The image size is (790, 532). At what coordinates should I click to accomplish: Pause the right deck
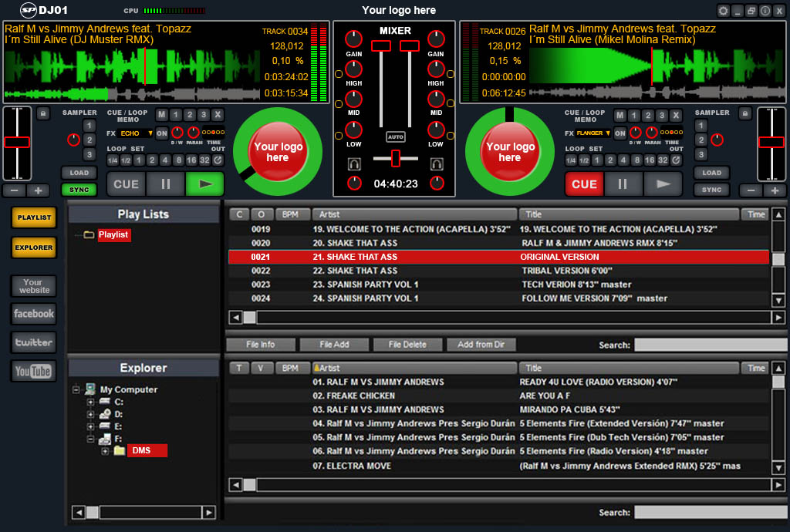point(623,184)
